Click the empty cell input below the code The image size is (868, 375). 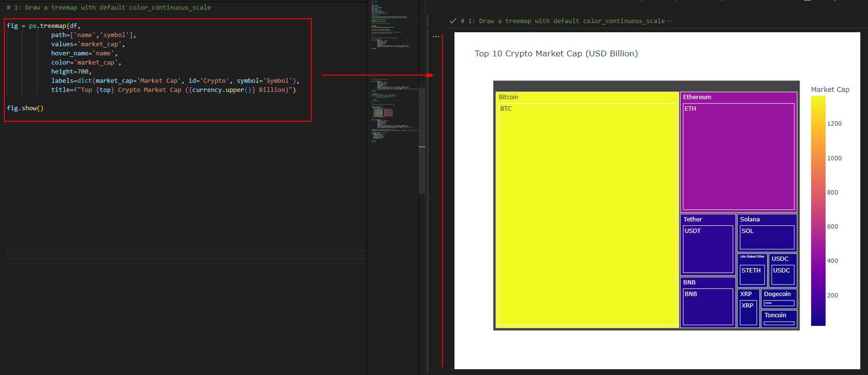[187, 254]
